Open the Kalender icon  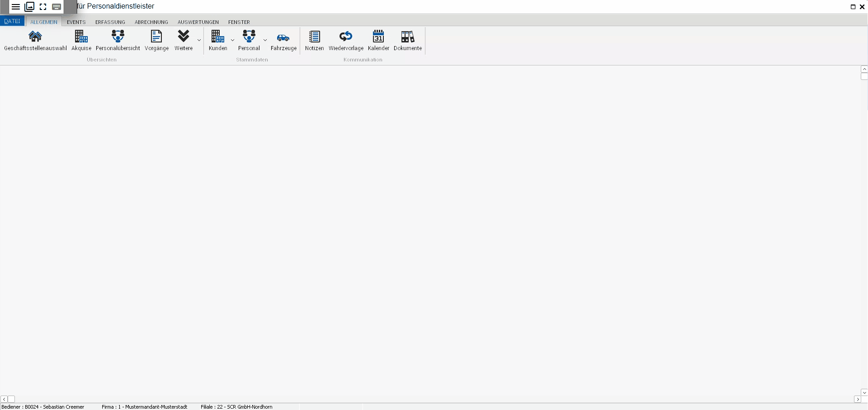[x=378, y=36]
